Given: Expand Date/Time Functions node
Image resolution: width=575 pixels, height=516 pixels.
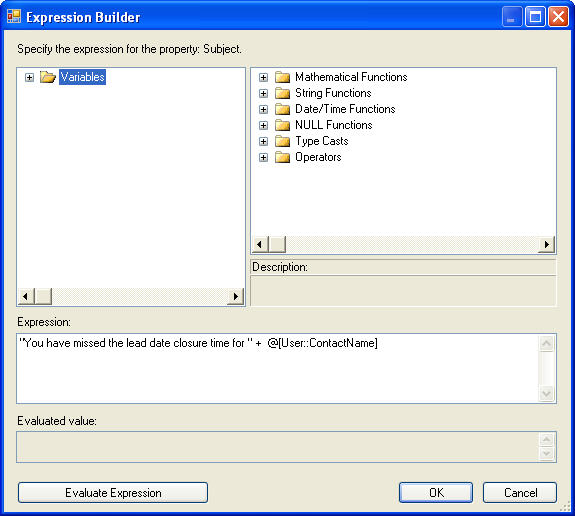Looking at the screenshot, I should point(263,109).
